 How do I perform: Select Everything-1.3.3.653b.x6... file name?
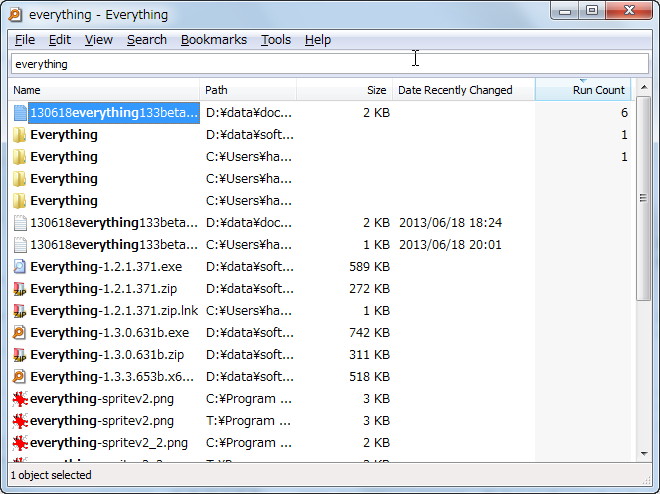click(x=112, y=377)
